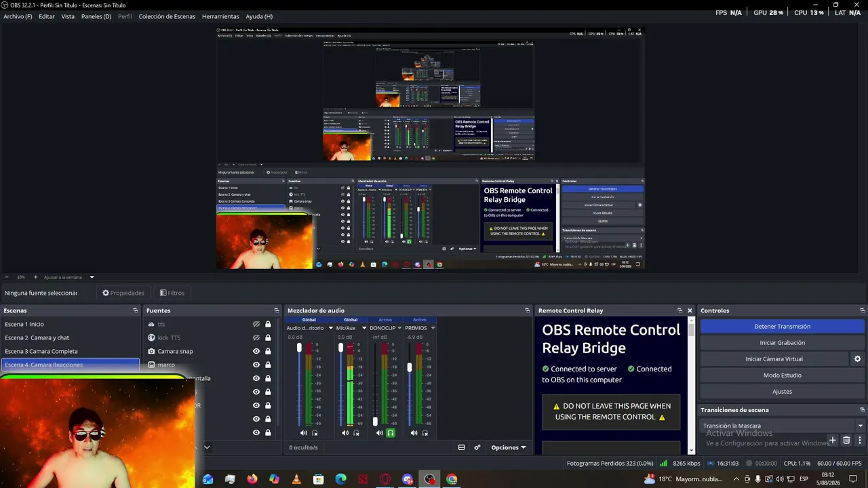Switch audio mixer layout icon

tap(462, 447)
